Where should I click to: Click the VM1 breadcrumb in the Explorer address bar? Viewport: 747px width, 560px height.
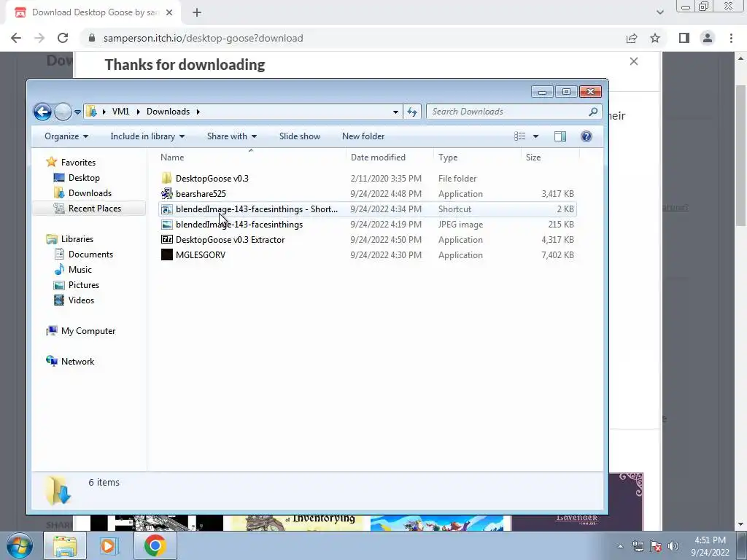point(120,112)
